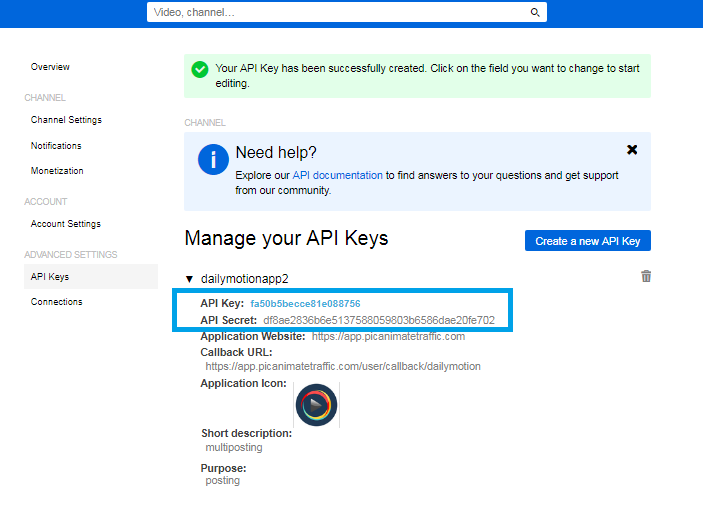Select API Keys in sidebar
The width and height of the screenshot is (703, 514).
(91, 277)
